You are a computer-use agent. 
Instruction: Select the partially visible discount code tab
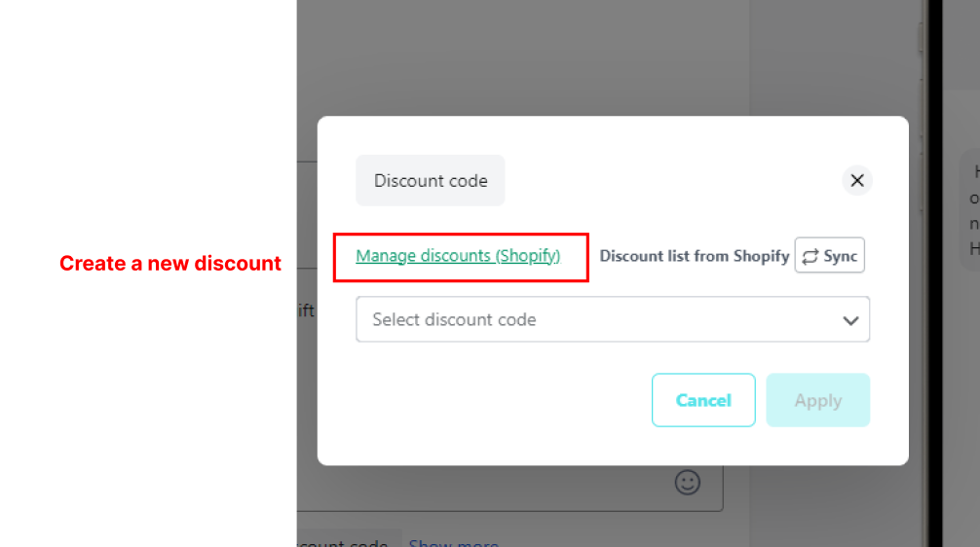(x=349, y=541)
